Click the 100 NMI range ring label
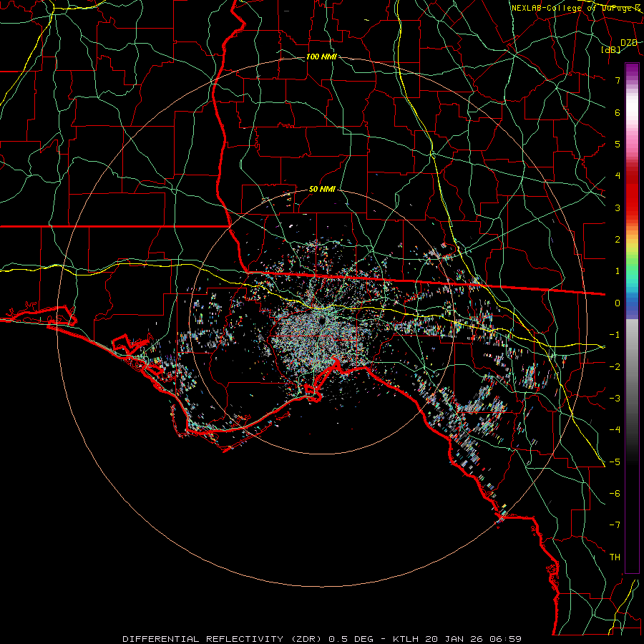 [321, 57]
